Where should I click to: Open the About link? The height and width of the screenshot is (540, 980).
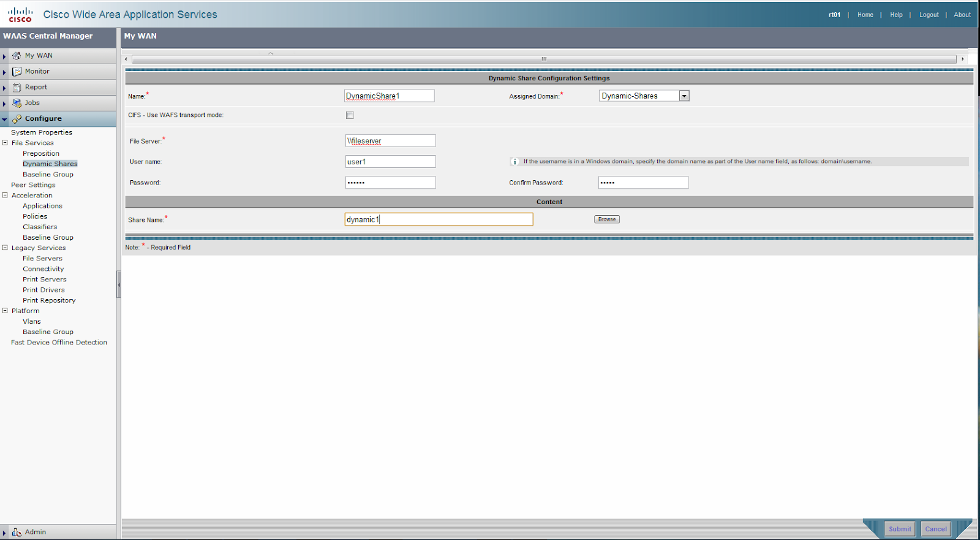(962, 15)
